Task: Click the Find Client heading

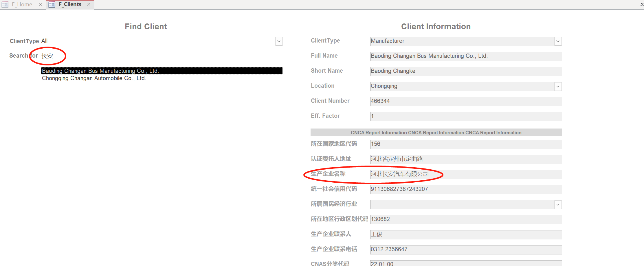Action: [x=146, y=27]
